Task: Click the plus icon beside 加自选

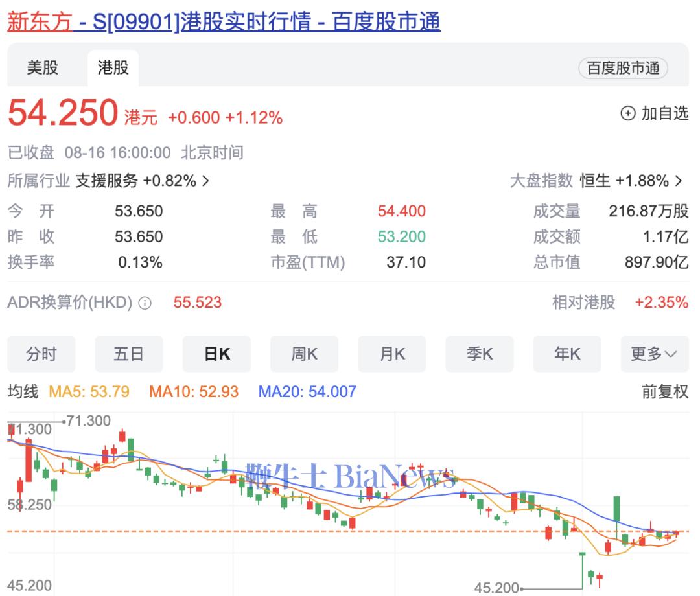Action: coord(627,113)
